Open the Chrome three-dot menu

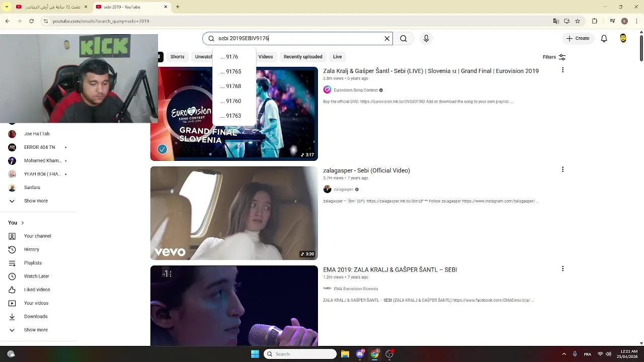tap(636, 21)
